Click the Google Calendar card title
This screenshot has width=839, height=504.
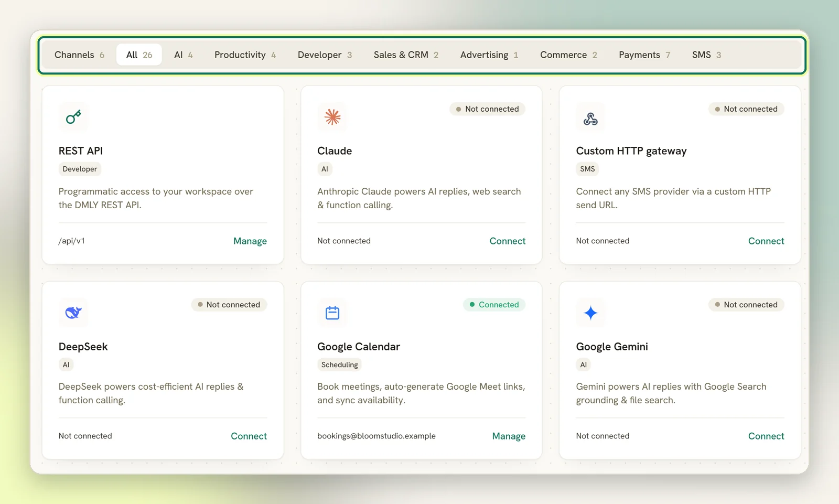click(359, 347)
